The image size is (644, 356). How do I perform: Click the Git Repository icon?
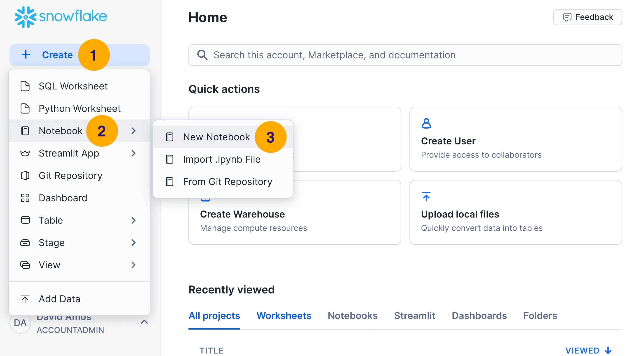point(25,176)
